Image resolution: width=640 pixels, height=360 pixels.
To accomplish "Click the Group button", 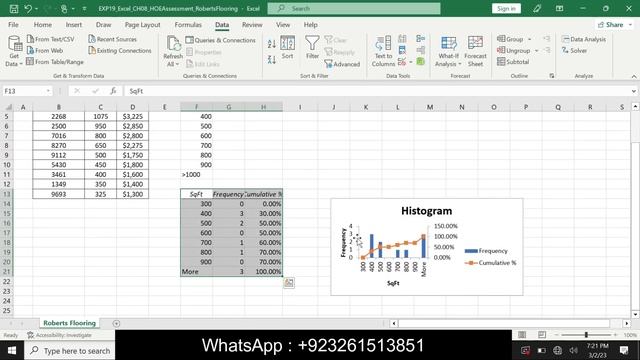I will [510, 39].
